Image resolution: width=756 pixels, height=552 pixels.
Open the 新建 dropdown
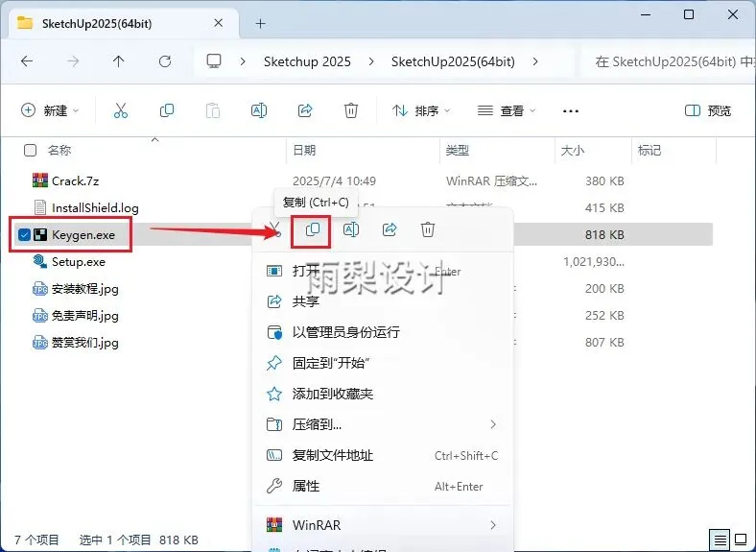(x=50, y=110)
